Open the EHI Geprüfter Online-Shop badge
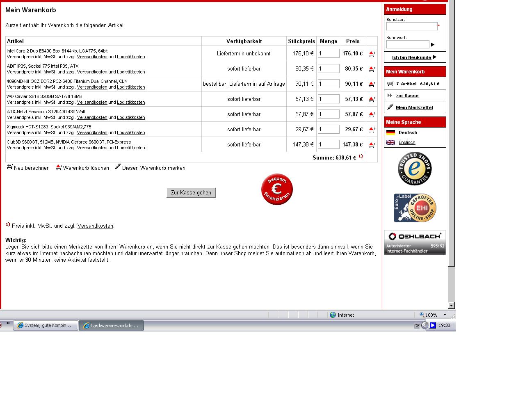Screen dimensions: 525x420 click(415, 208)
